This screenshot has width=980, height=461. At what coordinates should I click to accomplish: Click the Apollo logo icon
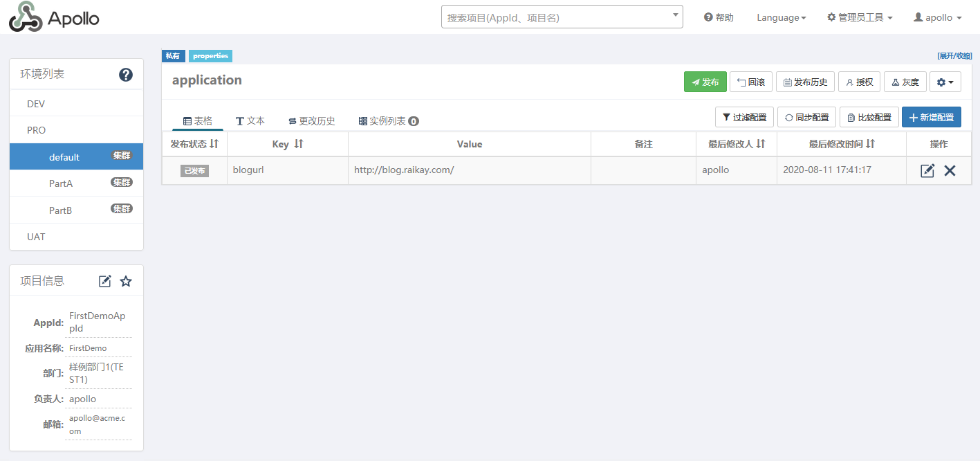(26, 17)
